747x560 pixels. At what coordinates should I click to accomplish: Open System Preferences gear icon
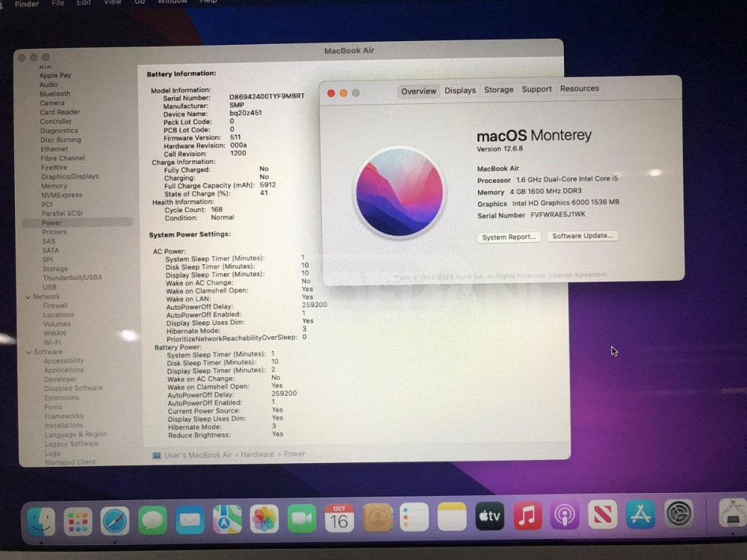(x=678, y=513)
